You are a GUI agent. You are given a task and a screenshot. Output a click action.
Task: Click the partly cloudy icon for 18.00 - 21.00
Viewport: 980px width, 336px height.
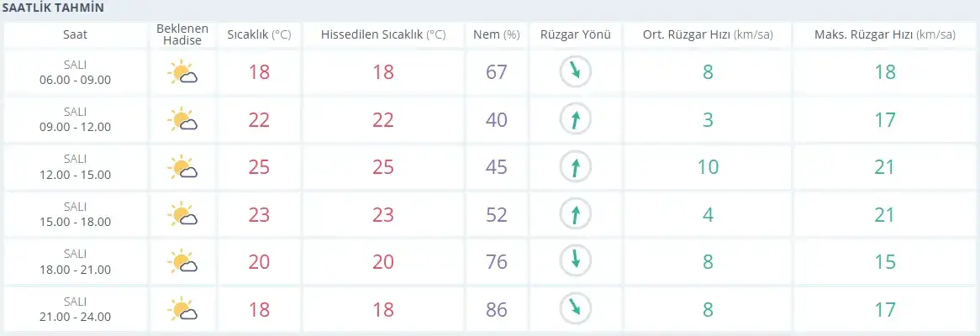(x=182, y=262)
